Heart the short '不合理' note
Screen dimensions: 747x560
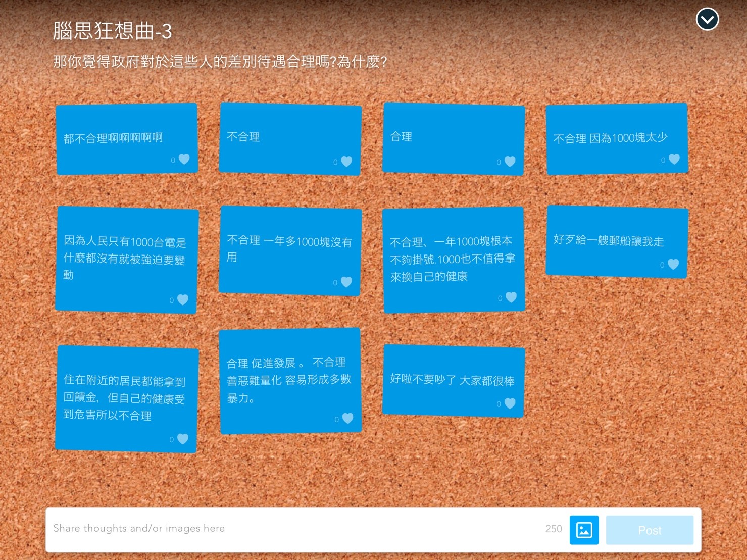346,161
